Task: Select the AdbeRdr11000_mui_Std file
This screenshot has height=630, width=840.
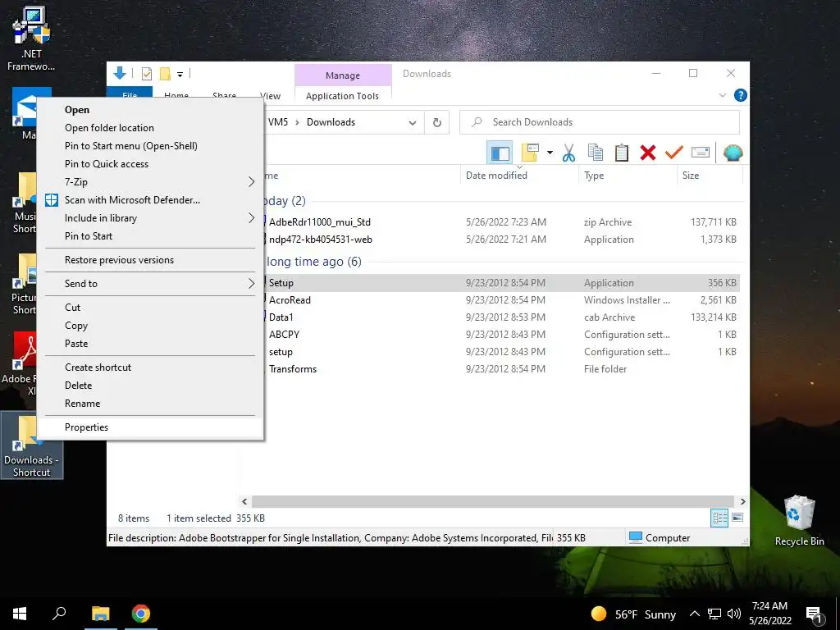Action: [319, 221]
